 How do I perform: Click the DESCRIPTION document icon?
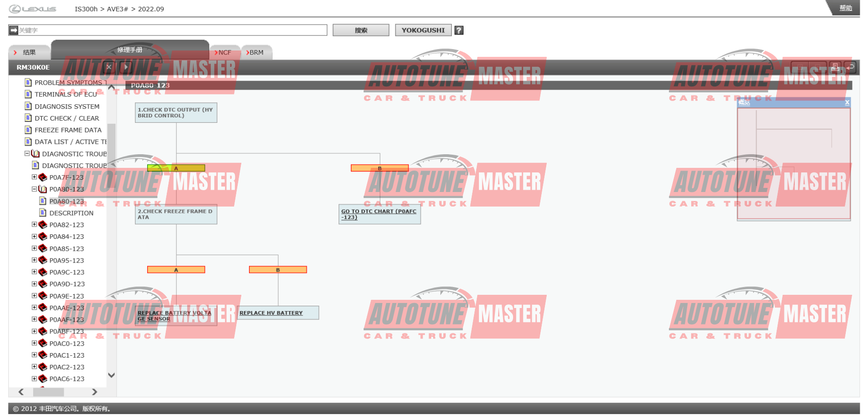[43, 212]
